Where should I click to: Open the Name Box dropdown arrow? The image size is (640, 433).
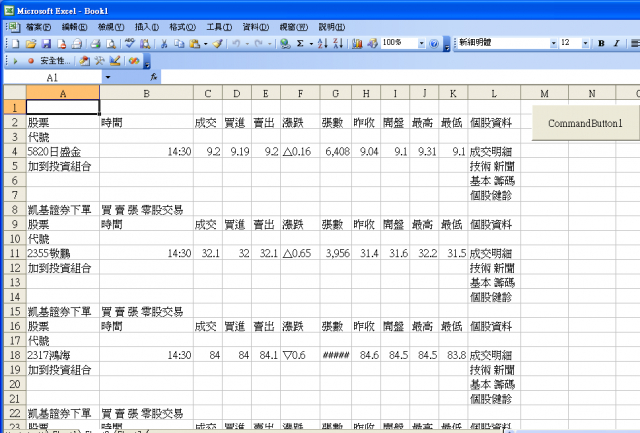tap(108, 77)
